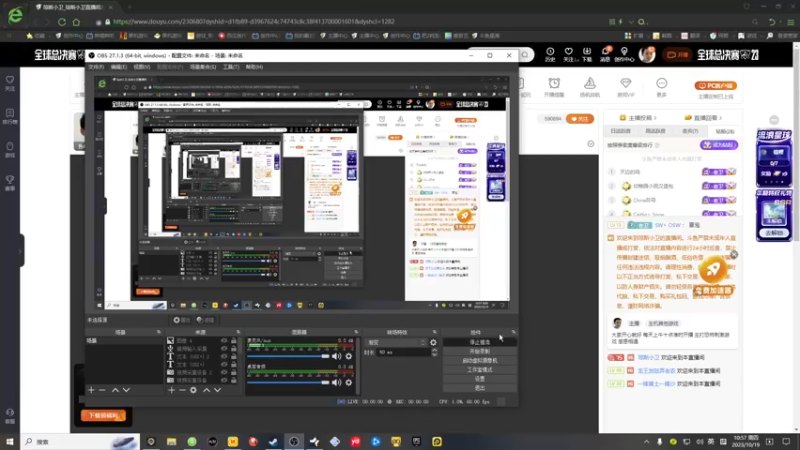Open the 渐变 transition type dropdown

(396, 342)
